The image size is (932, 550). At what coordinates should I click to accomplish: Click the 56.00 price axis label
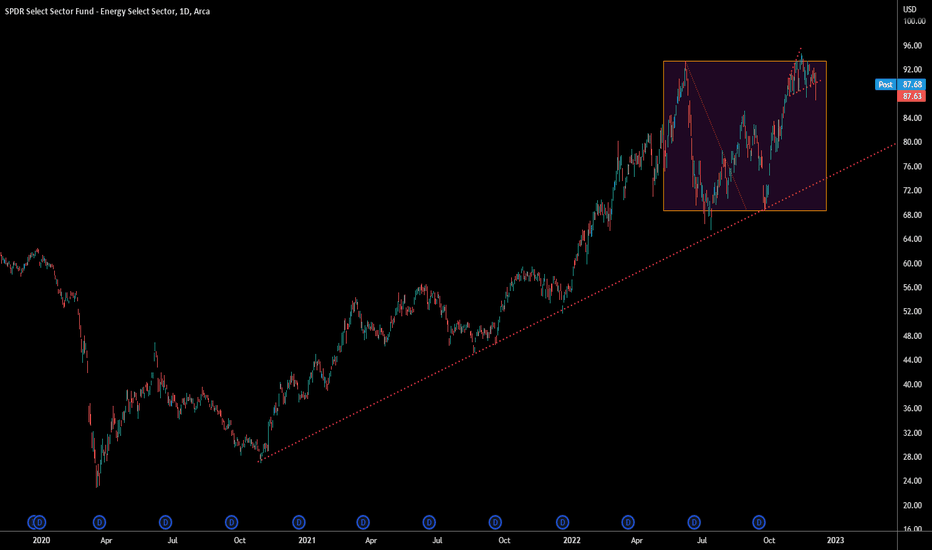point(912,287)
